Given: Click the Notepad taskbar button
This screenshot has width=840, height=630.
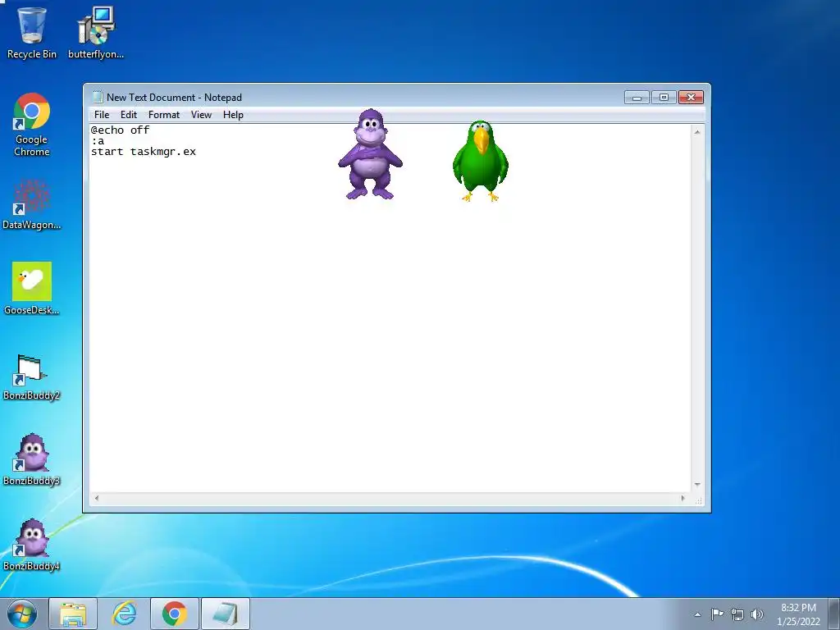Looking at the screenshot, I should click(x=226, y=614).
